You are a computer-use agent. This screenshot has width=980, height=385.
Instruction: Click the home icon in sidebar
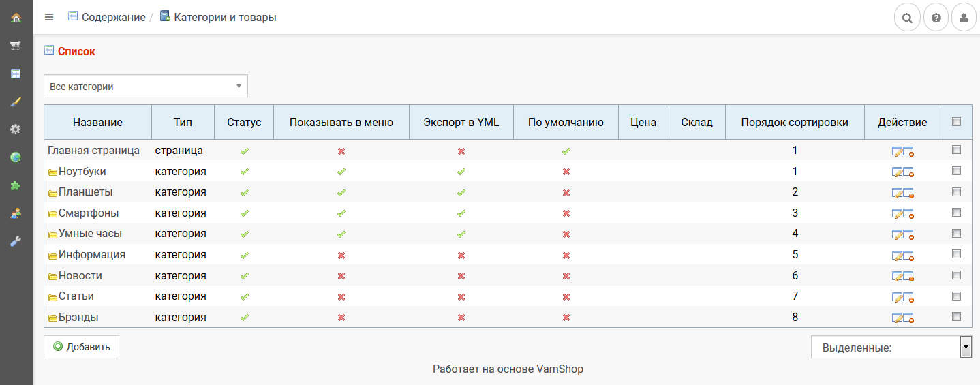tap(16, 18)
